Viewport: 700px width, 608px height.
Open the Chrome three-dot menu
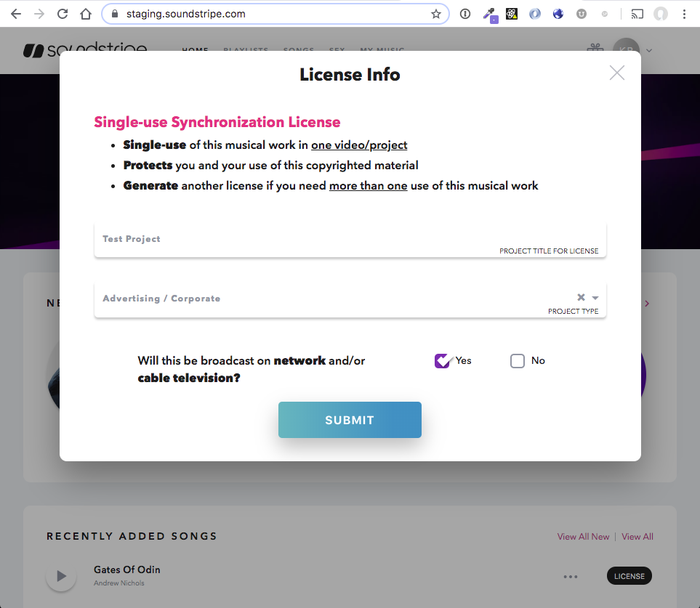684,14
